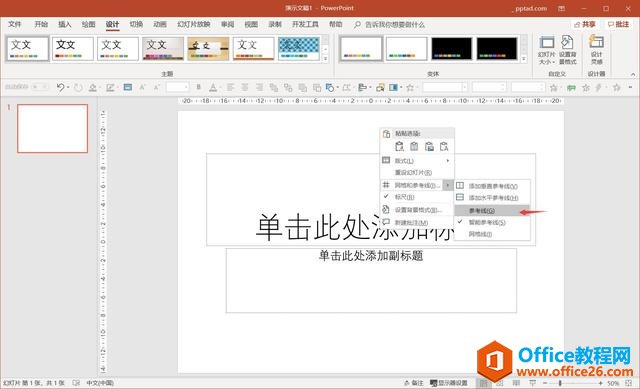This screenshot has width=640, height=389.
Task: Click the Add Horizontal Guide submenu icon
Action: (x=460, y=198)
